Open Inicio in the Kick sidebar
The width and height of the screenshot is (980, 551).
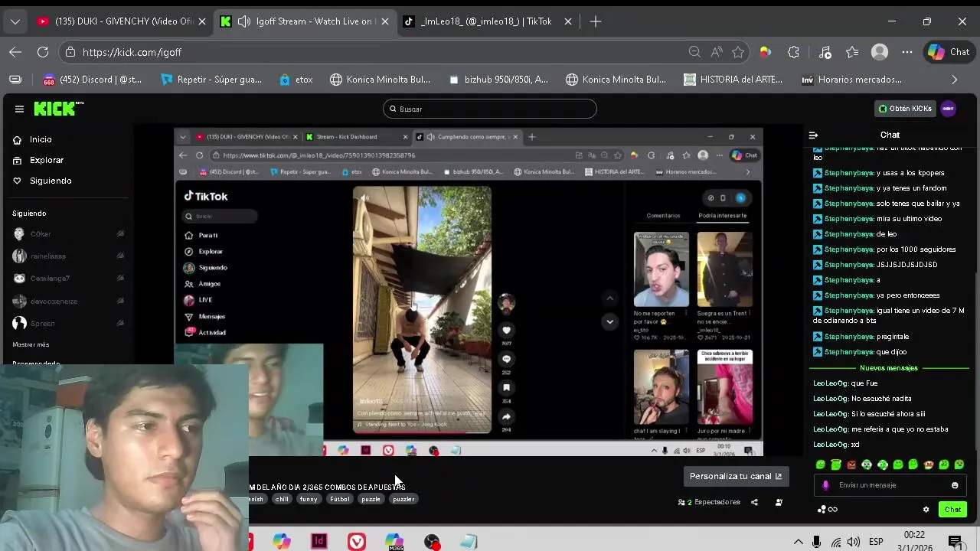click(x=32, y=139)
